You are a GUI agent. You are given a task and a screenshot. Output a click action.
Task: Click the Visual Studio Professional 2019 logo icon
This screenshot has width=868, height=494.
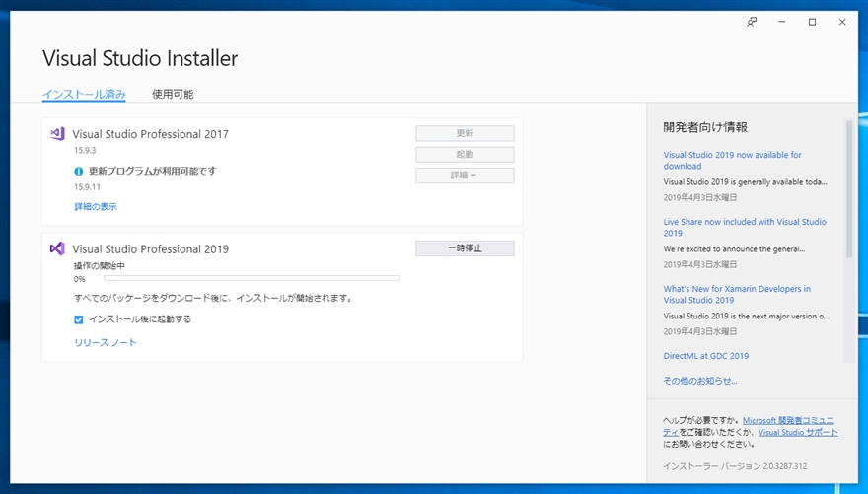click(x=57, y=248)
